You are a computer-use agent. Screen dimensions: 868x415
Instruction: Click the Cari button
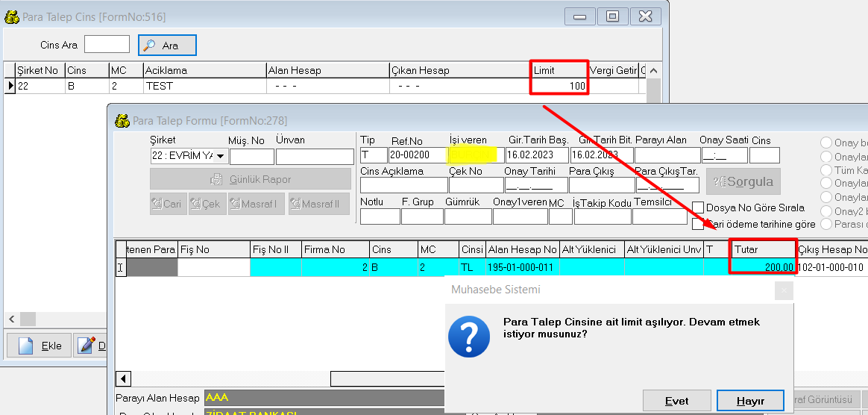[x=168, y=204]
